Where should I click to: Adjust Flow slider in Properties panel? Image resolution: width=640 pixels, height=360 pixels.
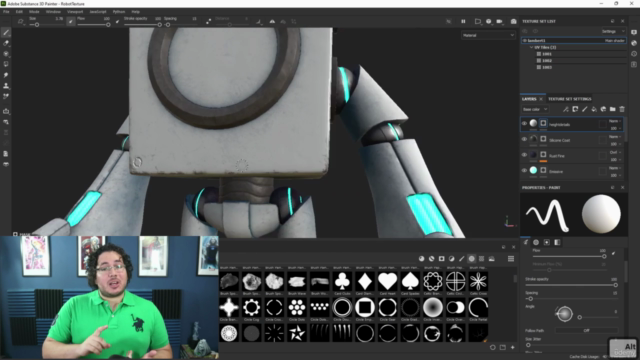(x=571, y=256)
